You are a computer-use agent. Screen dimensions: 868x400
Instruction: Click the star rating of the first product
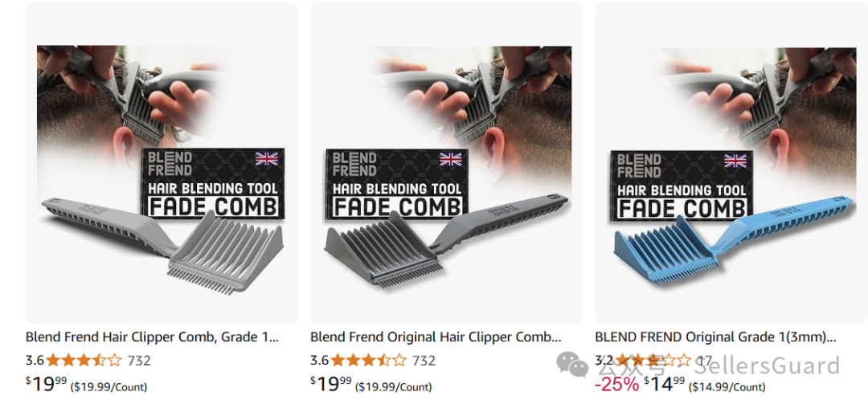84,361
